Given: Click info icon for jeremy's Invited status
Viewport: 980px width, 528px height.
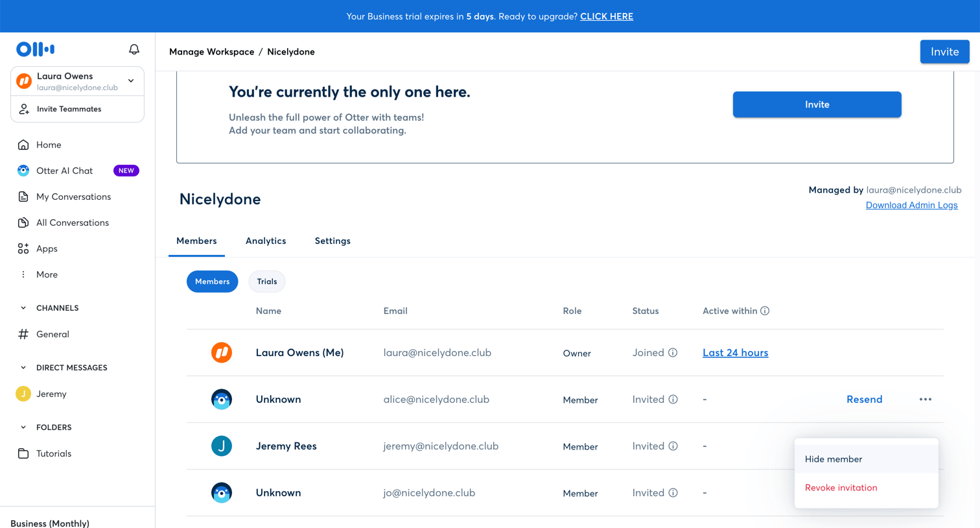Looking at the screenshot, I should click(x=673, y=446).
